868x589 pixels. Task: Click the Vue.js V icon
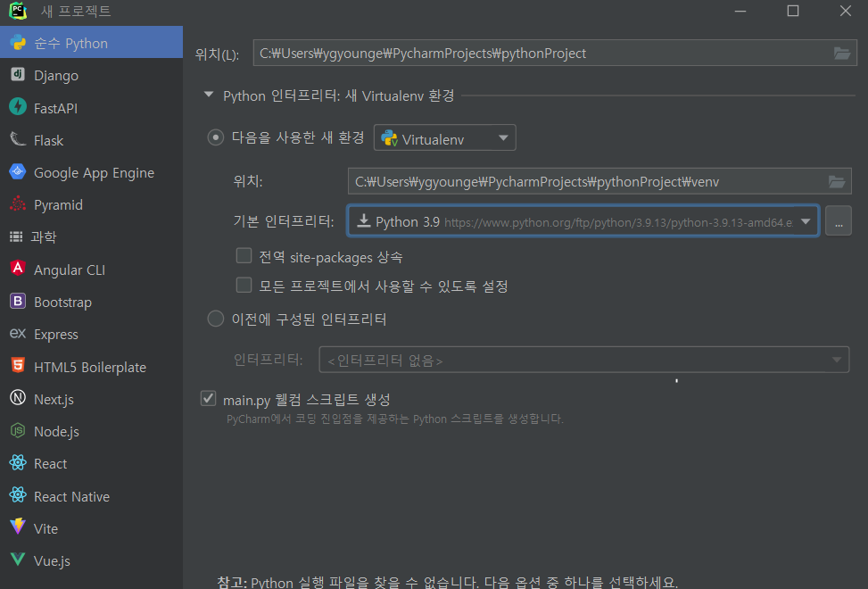pyautogui.click(x=18, y=560)
